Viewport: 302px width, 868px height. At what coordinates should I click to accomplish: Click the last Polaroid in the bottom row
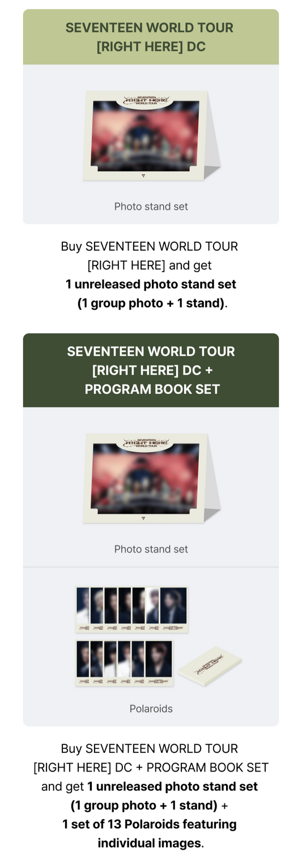[x=159, y=663]
